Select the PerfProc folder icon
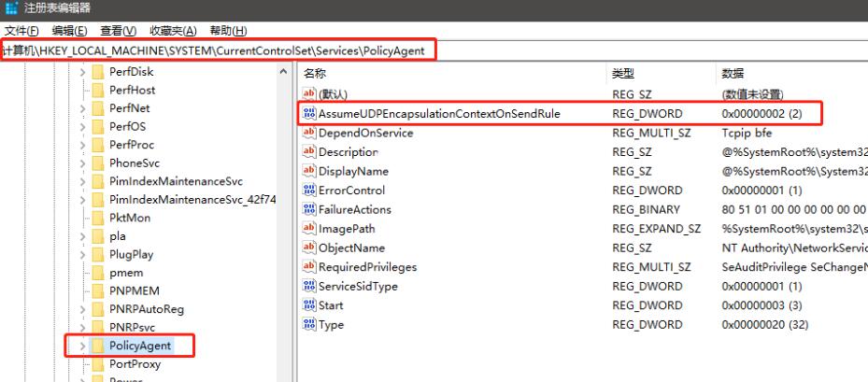 click(x=97, y=145)
